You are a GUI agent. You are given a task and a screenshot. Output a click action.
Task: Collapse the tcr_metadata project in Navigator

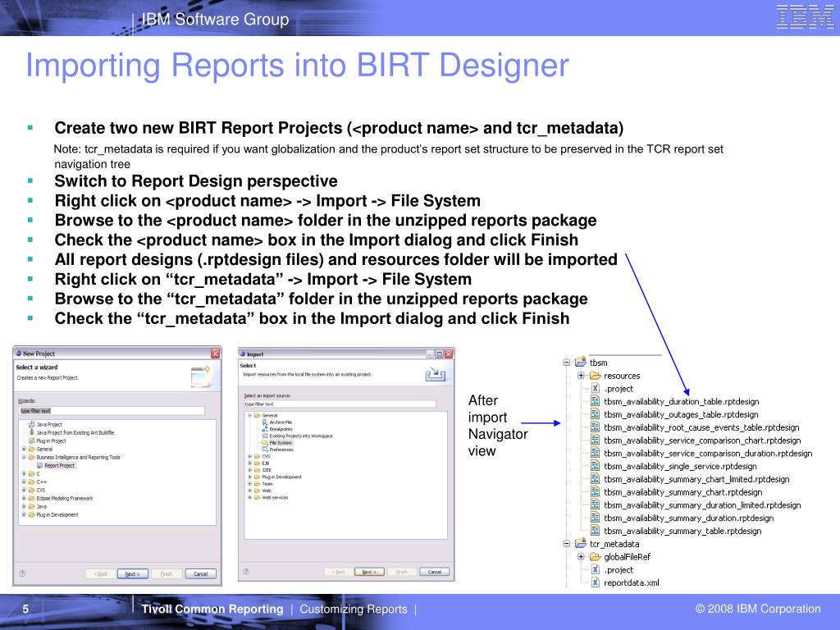567,544
